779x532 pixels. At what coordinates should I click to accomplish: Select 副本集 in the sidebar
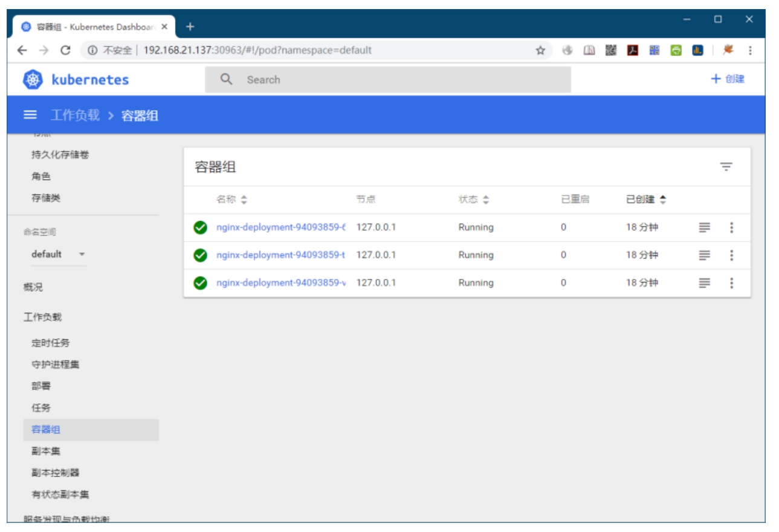[46, 452]
